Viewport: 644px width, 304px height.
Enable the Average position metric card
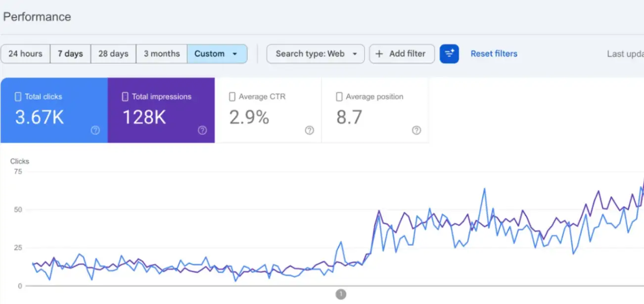click(x=375, y=110)
